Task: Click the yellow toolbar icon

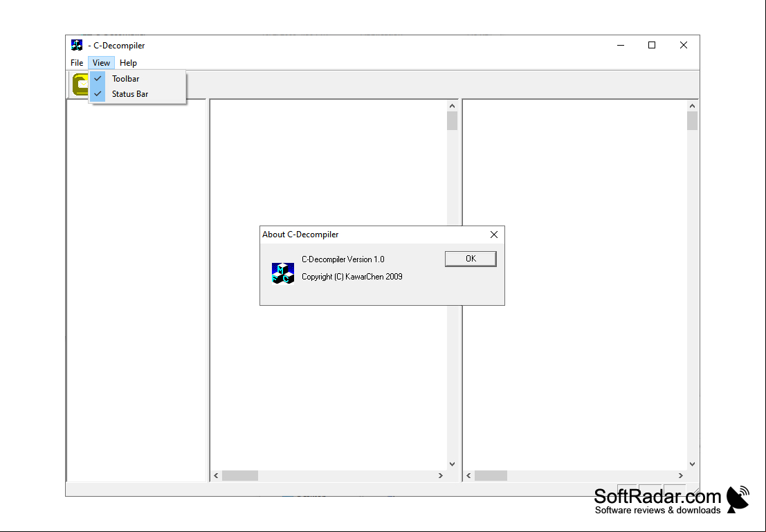Action: [80, 84]
